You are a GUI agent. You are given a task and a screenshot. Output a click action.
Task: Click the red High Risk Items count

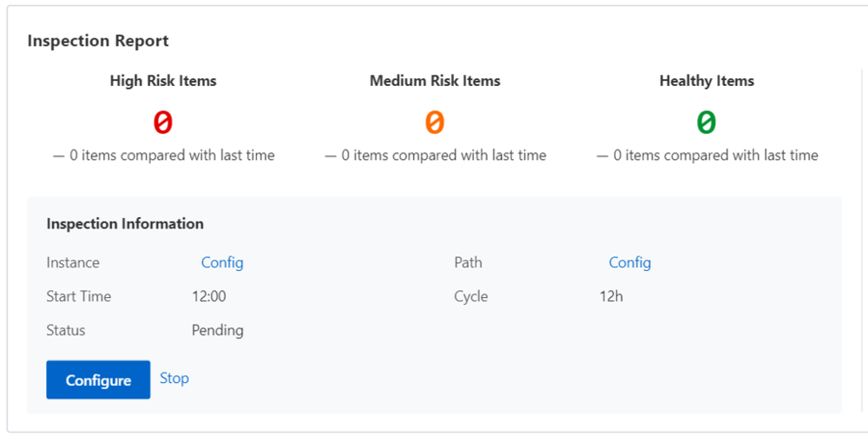pos(163,122)
